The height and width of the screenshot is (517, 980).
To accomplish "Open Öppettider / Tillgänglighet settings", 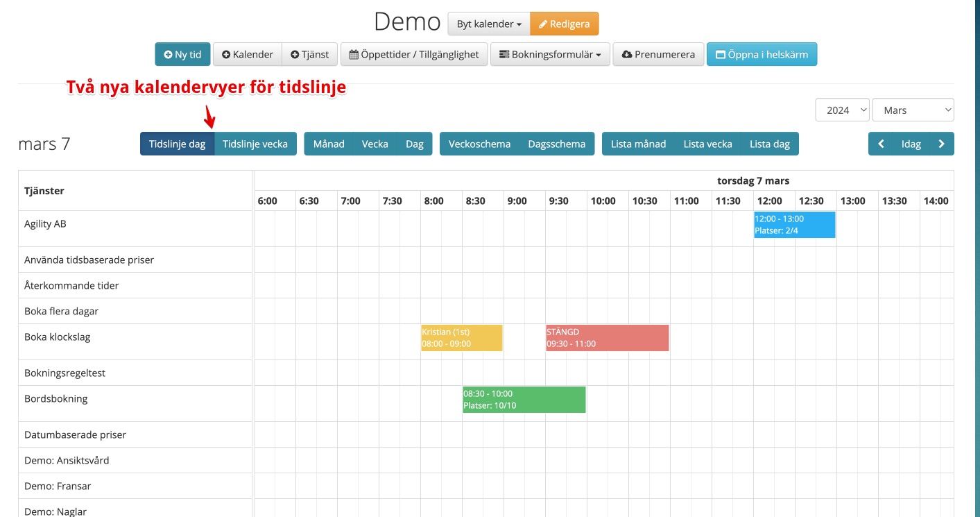I will 414,54.
